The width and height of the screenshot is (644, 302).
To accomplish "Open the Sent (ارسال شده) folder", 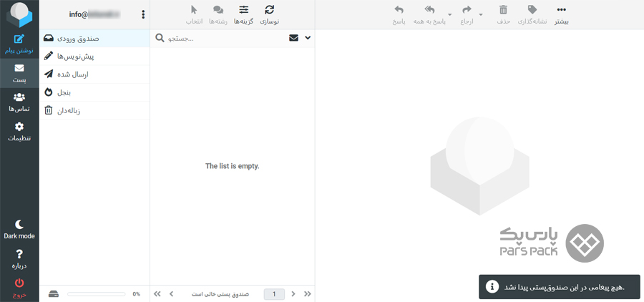I will click(94, 74).
